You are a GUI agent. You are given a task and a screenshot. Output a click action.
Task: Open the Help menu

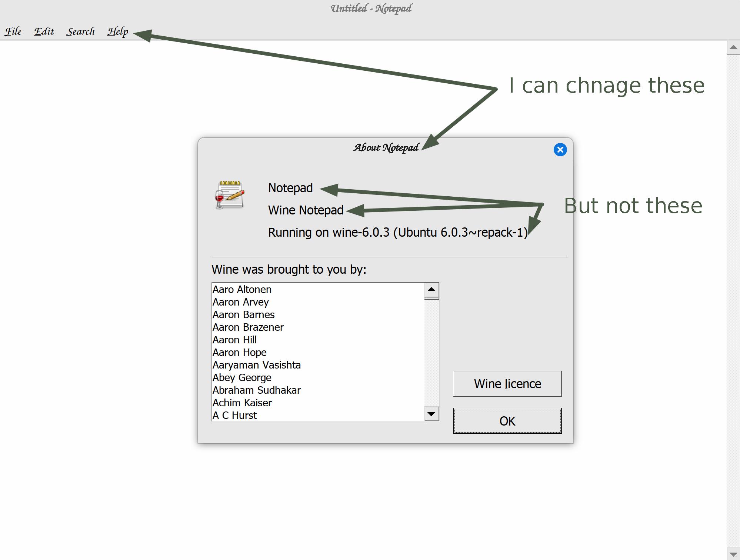(118, 31)
